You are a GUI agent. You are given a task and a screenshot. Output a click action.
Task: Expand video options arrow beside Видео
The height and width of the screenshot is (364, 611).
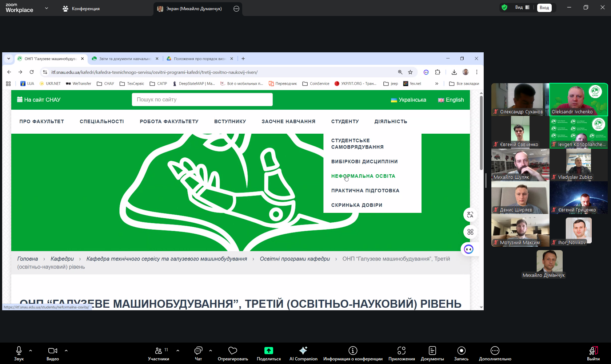(66, 351)
